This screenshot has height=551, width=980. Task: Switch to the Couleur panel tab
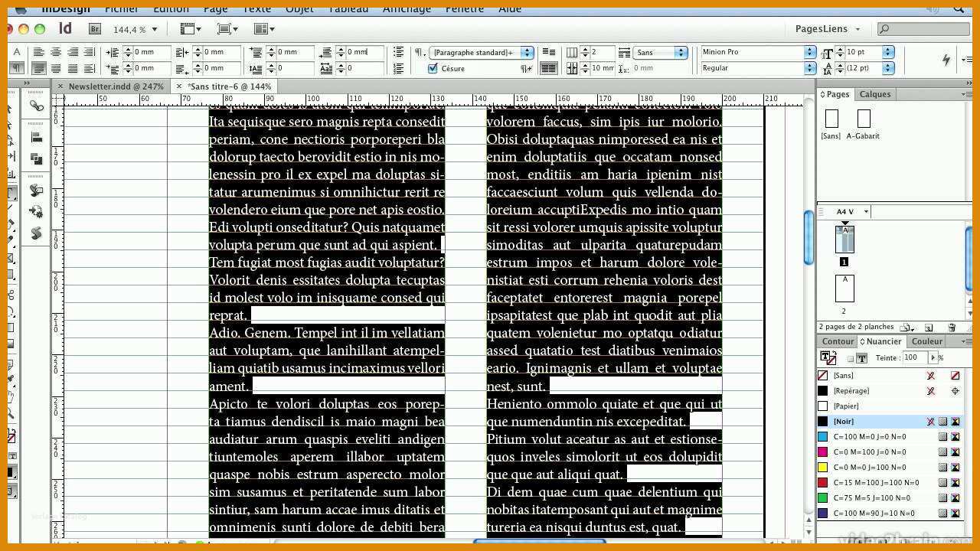pos(927,341)
